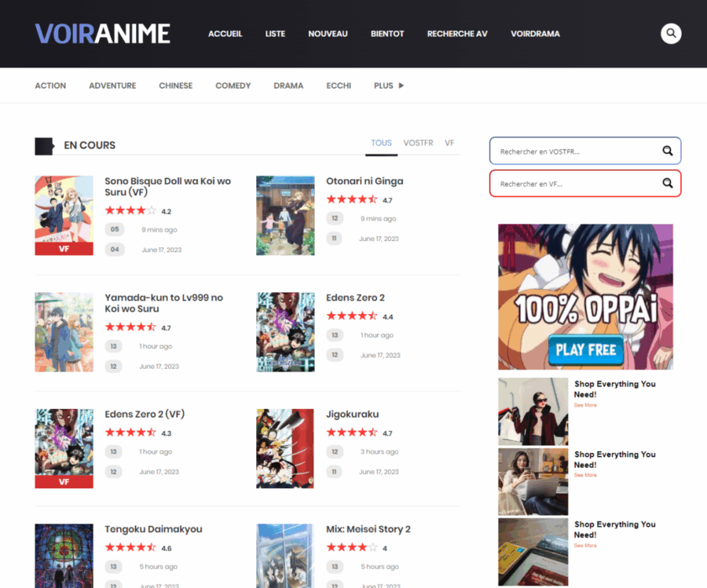Open the LISTE menu item
The width and height of the screenshot is (707, 588).
click(275, 34)
